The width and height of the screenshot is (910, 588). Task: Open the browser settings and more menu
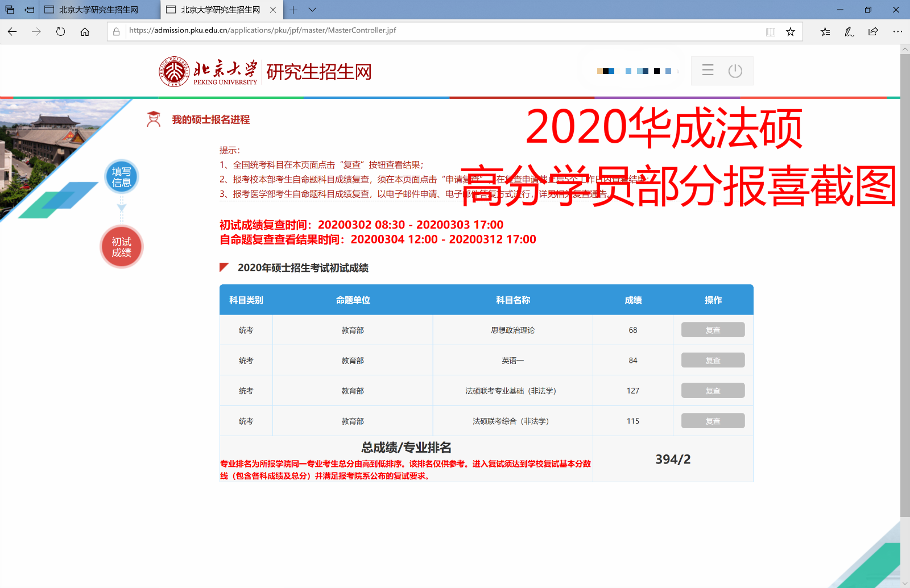897,32
